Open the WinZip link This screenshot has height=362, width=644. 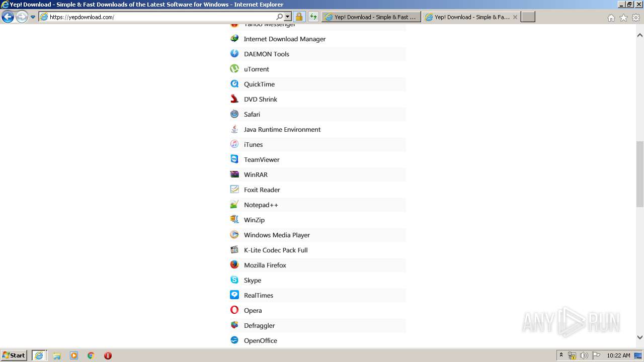[254, 220]
